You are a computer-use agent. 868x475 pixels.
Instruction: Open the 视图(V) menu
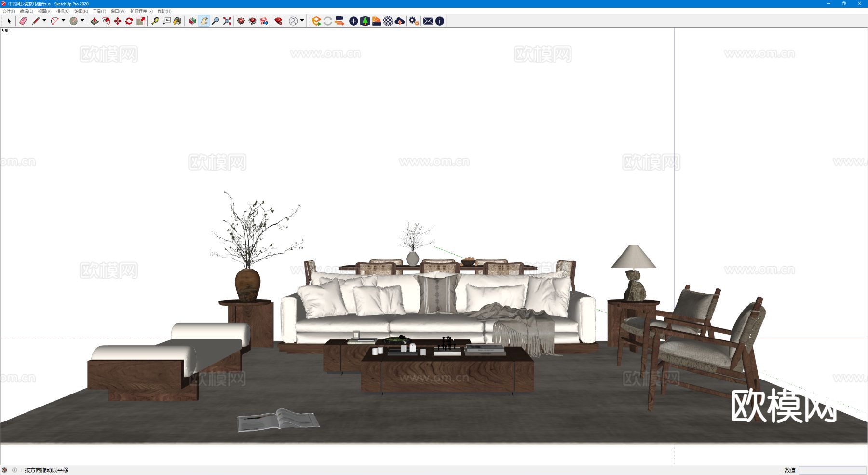point(44,11)
